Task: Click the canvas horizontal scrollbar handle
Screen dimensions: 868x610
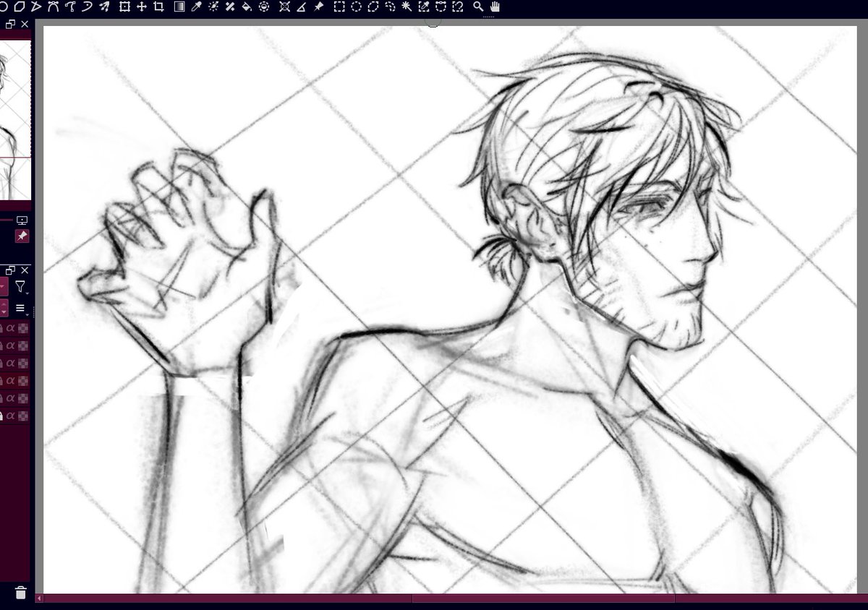Action: coord(543,598)
